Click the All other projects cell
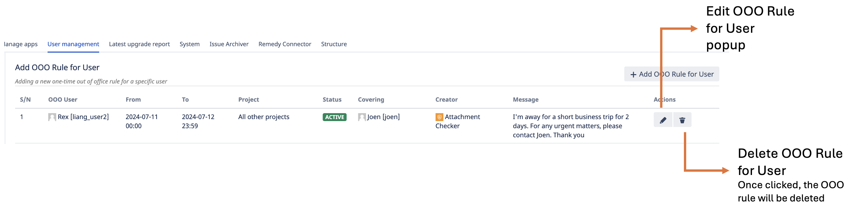 tap(263, 117)
